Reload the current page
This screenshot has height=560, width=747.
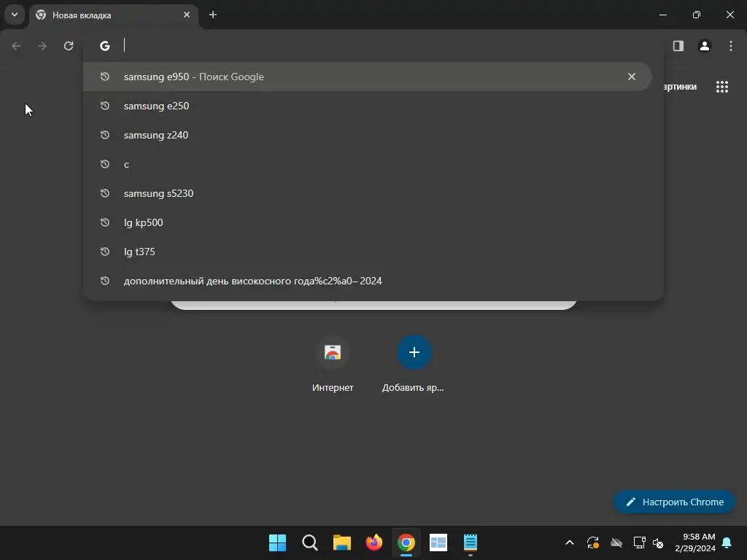point(69,46)
